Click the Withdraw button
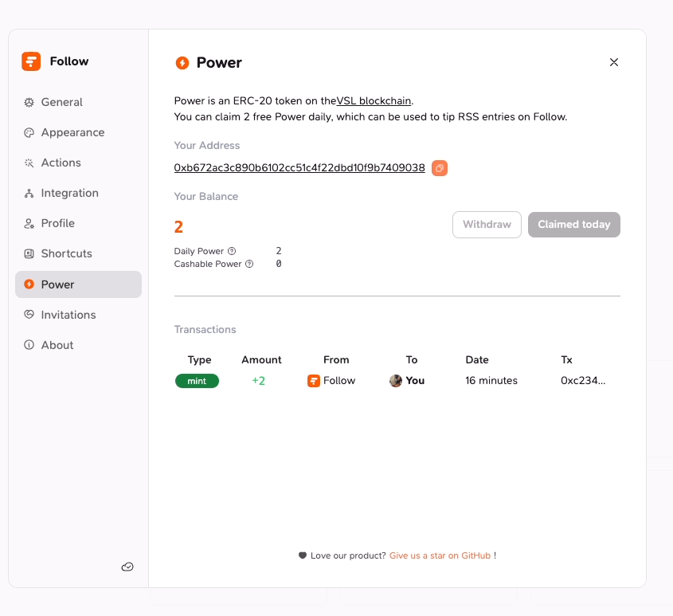Viewport: 673px width, 616px height. tap(487, 225)
